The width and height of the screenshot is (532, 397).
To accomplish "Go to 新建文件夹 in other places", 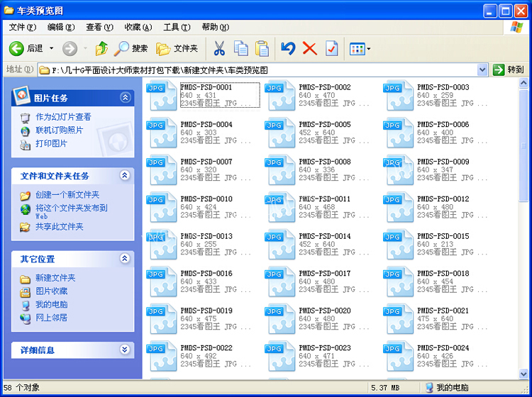I will [x=55, y=278].
